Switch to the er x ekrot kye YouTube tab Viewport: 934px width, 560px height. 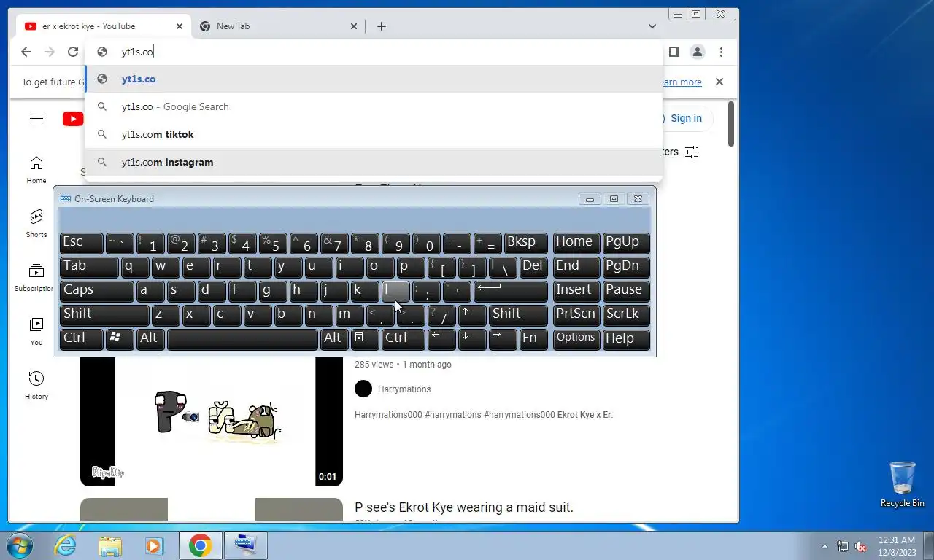[x=104, y=26]
